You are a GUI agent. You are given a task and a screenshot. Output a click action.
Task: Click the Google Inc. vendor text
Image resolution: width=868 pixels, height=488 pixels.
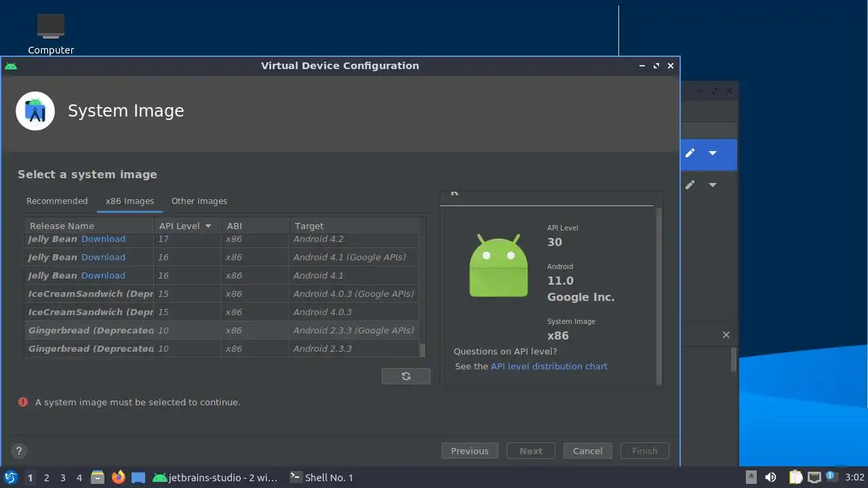click(581, 298)
